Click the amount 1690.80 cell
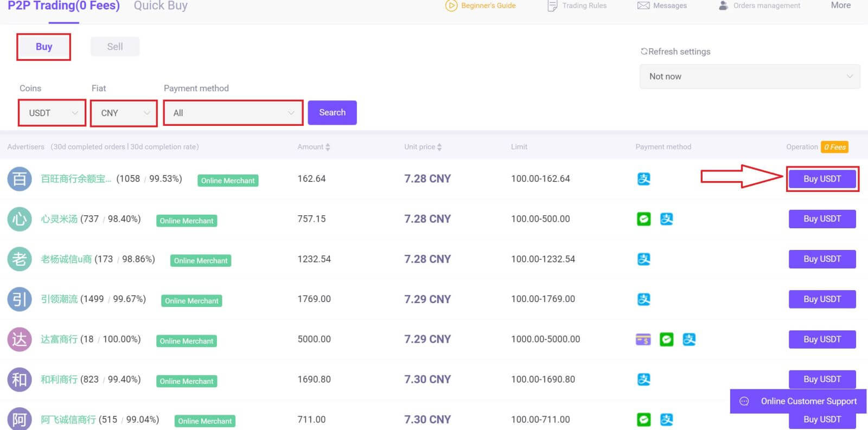Viewport: 868px width, 430px height. tap(314, 380)
